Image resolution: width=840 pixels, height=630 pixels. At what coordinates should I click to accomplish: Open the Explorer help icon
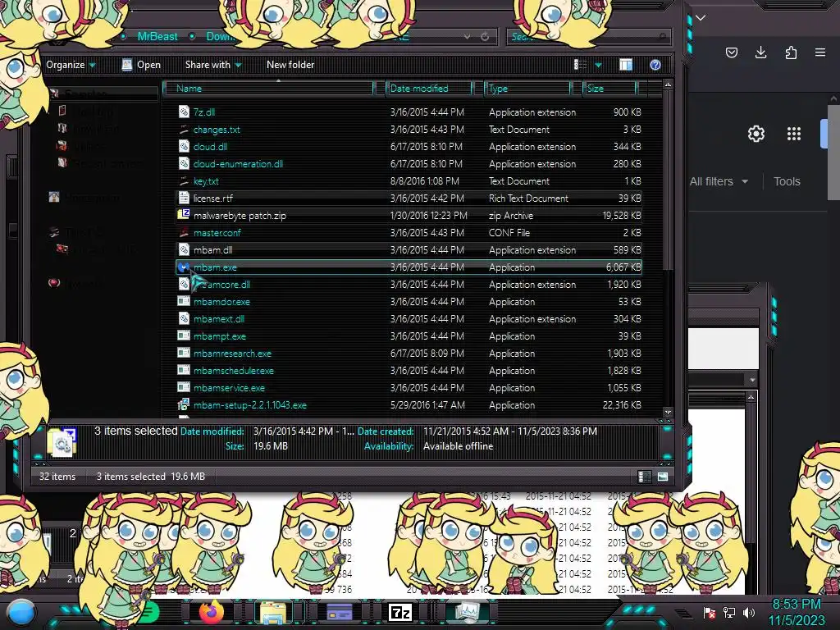pyautogui.click(x=655, y=65)
